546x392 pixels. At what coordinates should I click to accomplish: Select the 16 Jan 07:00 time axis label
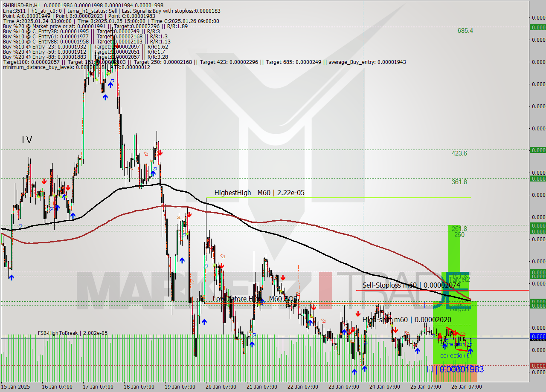click(x=57, y=387)
